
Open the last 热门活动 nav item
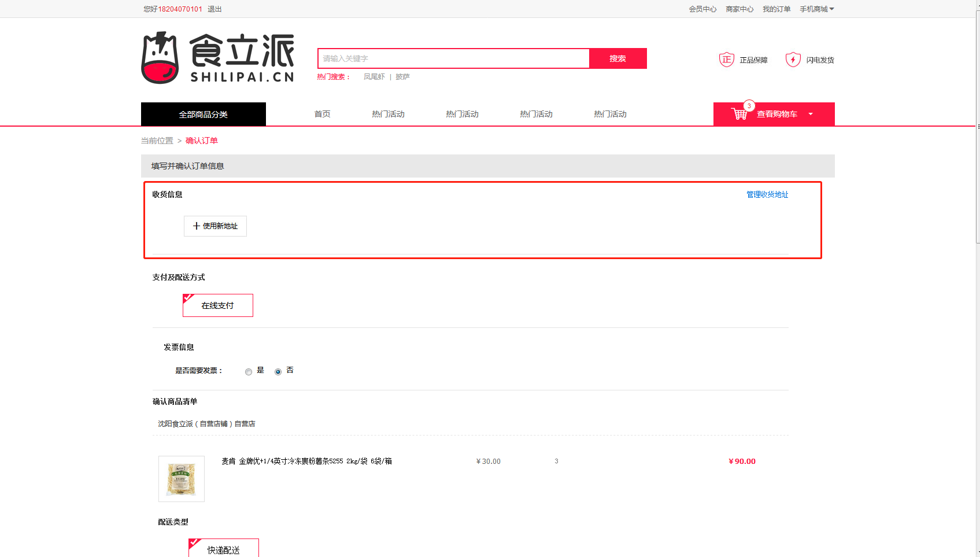click(610, 114)
